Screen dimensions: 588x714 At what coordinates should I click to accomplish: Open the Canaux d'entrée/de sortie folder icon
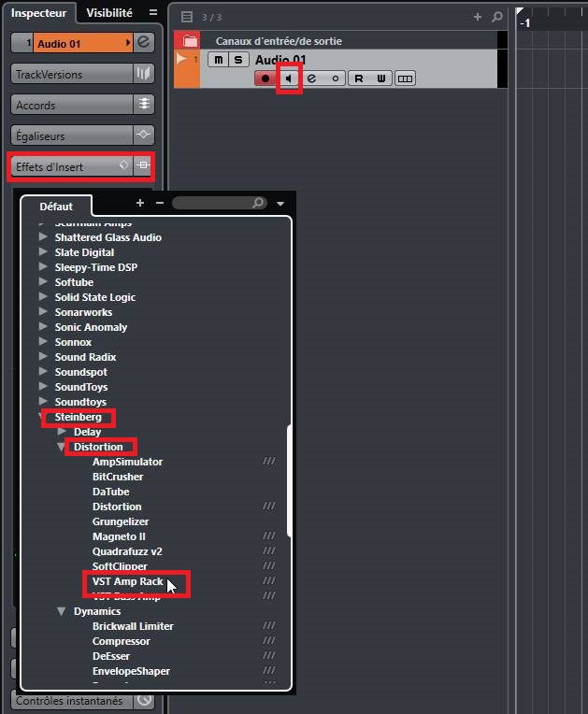[190, 41]
